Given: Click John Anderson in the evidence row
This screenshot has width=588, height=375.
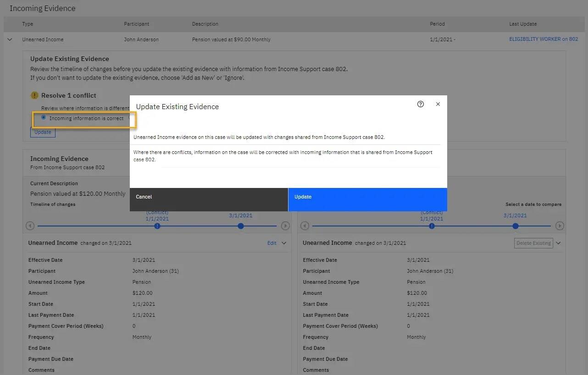Looking at the screenshot, I should (x=141, y=40).
